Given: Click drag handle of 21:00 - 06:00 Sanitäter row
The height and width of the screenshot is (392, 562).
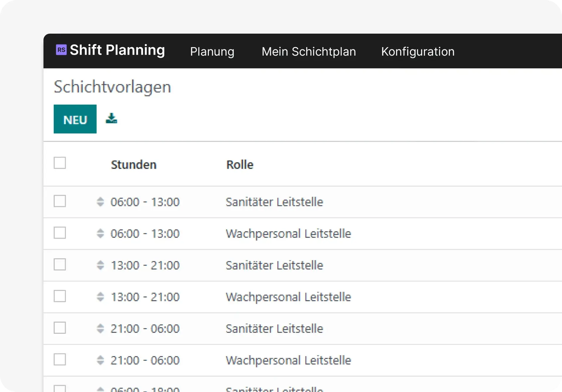Looking at the screenshot, I should (100, 329).
